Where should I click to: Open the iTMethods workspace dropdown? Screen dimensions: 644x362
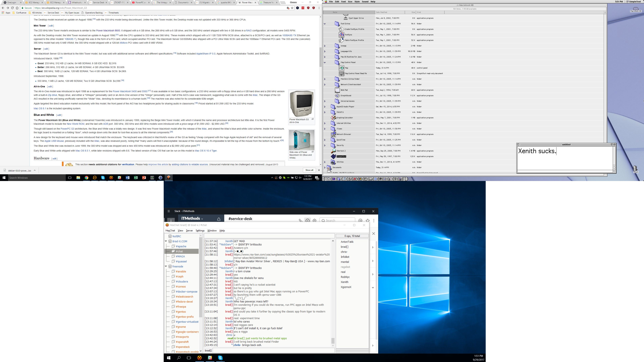192,218
